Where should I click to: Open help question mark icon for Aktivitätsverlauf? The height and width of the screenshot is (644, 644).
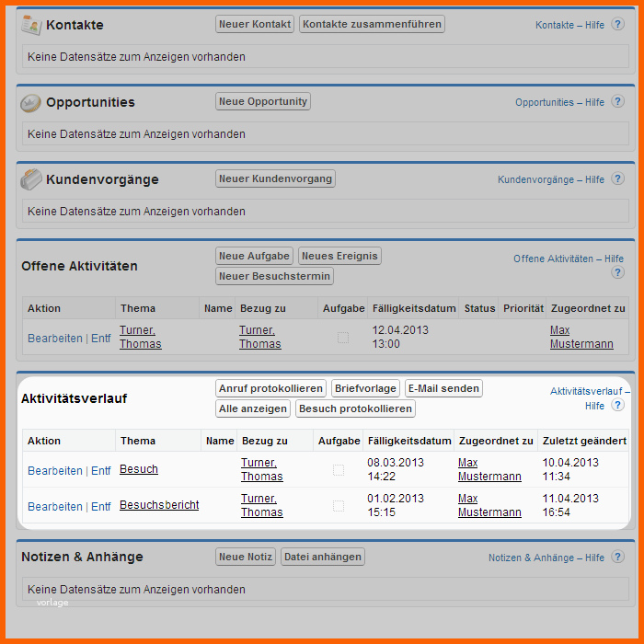tap(617, 406)
